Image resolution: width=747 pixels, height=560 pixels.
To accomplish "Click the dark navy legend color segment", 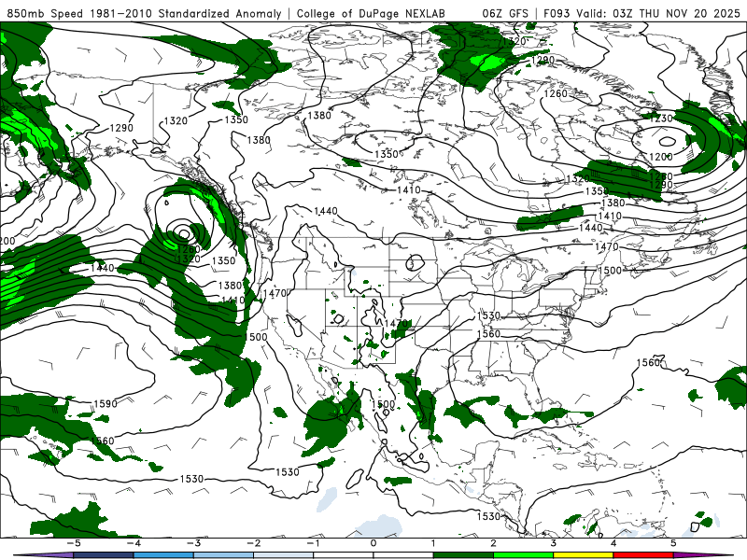I will [x=104, y=555].
